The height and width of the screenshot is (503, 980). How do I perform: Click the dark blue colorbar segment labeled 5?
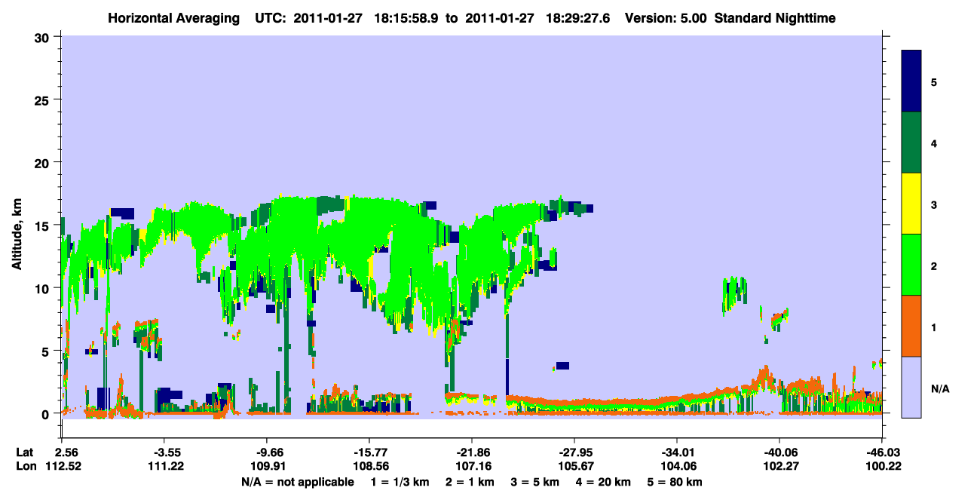pyautogui.click(x=911, y=81)
